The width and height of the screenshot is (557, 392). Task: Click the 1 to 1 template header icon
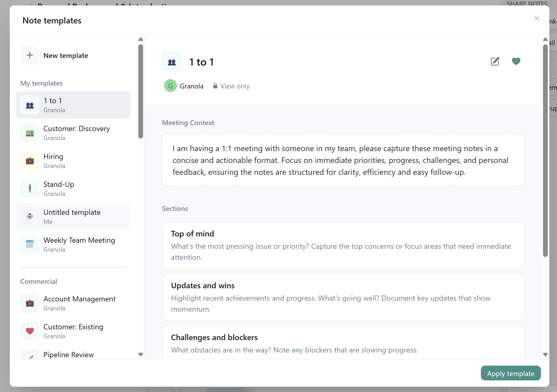pyautogui.click(x=172, y=61)
